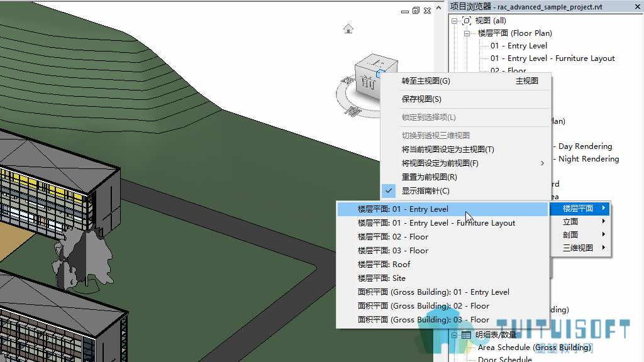
Task: Select 楼层平面: 01 - Entry Level
Action: 442,209
